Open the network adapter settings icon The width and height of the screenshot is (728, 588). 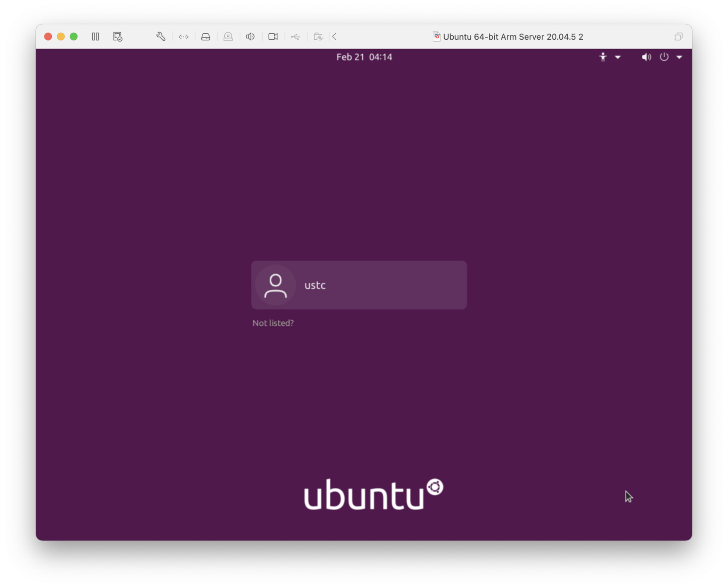click(x=183, y=37)
